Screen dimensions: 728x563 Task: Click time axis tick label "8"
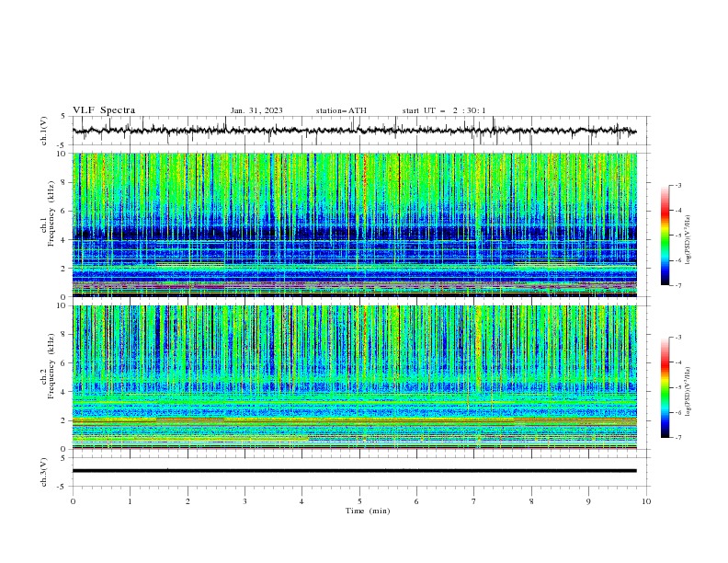click(x=531, y=501)
